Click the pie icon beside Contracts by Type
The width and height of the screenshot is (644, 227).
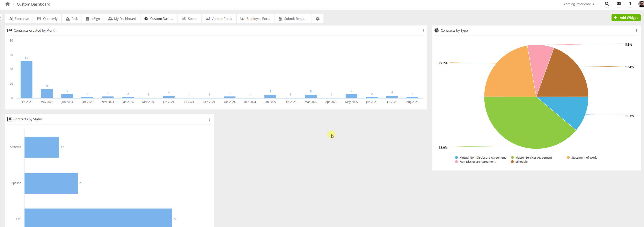pos(437,30)
